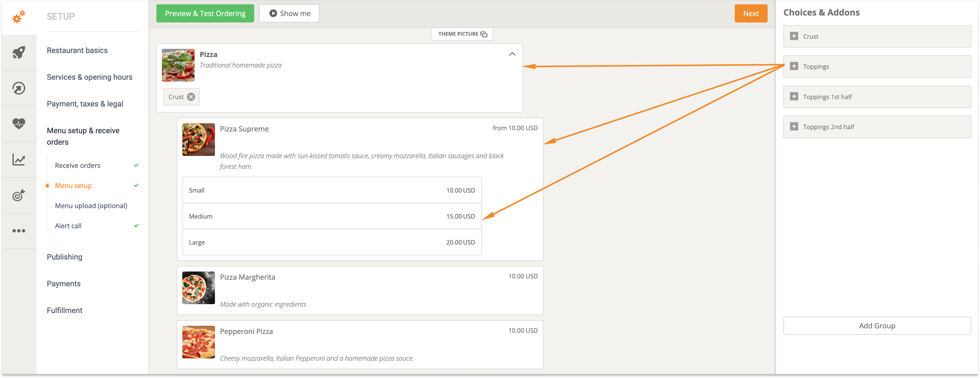Image resolution: width=980 pixels, height=378 pixels.
Task: Expand the Toppings 2nd half group
Action: [794, 126]
